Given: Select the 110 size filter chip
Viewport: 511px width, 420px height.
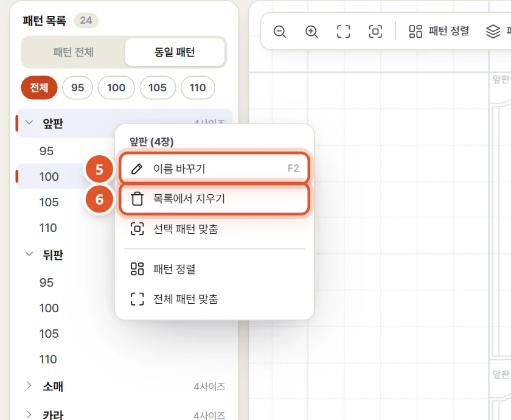Looking at the screenshot, I should tap(198, 88).
